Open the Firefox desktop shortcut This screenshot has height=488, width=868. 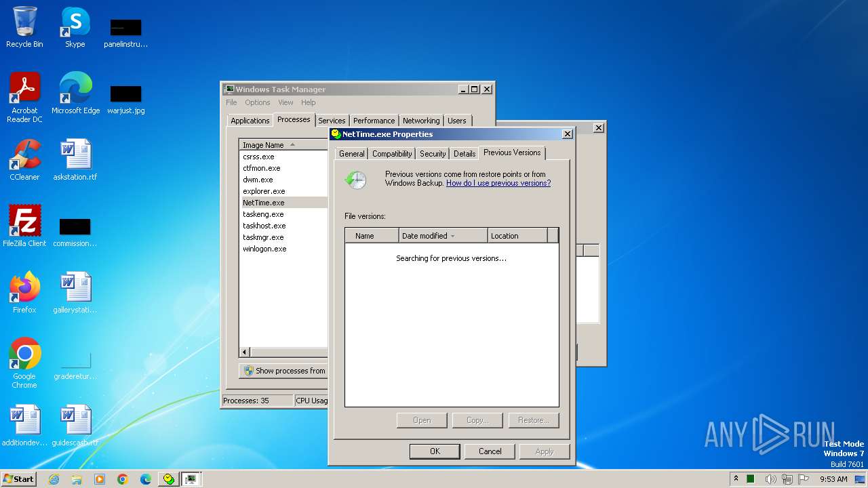(x=24, y=292)
